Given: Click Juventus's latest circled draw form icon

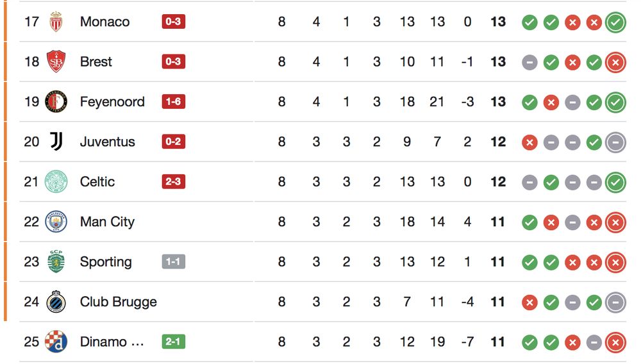Looking at the screenshot, I should [x=615, y=142].
